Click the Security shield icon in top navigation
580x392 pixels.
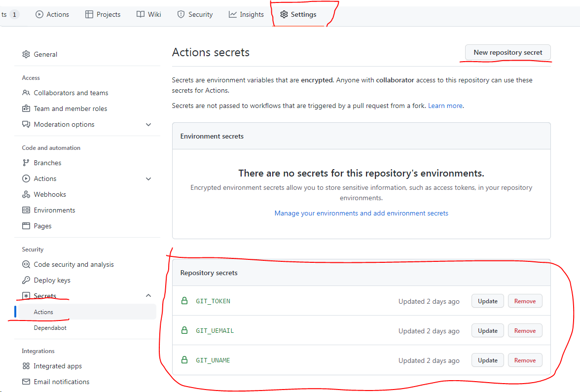pyautogui.click(x=181, y=14)
